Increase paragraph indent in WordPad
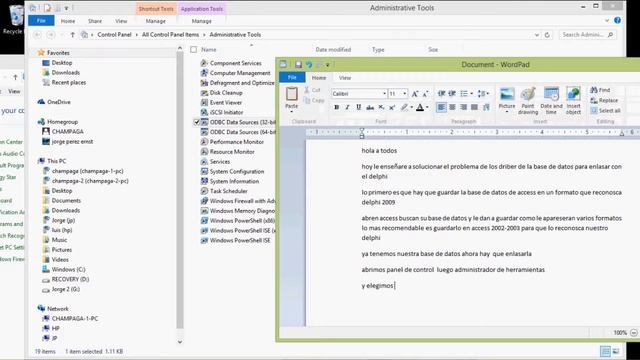 [452, 93]
